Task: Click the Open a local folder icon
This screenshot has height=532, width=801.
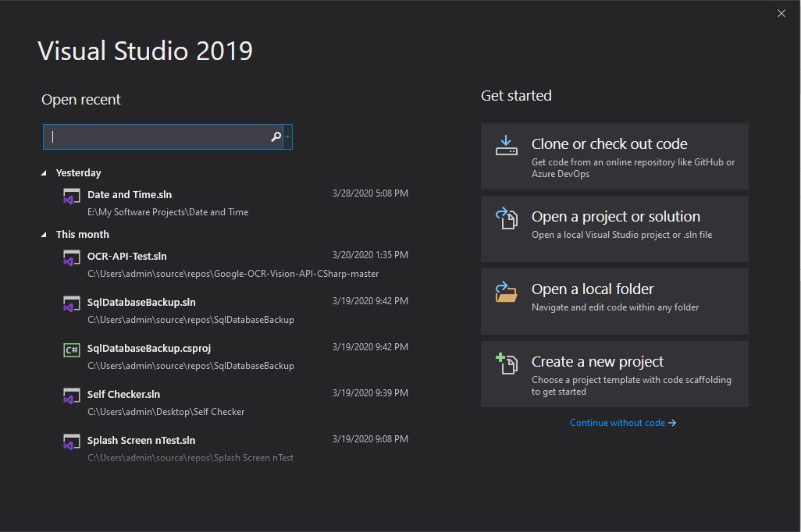Action: click(506, 291)
